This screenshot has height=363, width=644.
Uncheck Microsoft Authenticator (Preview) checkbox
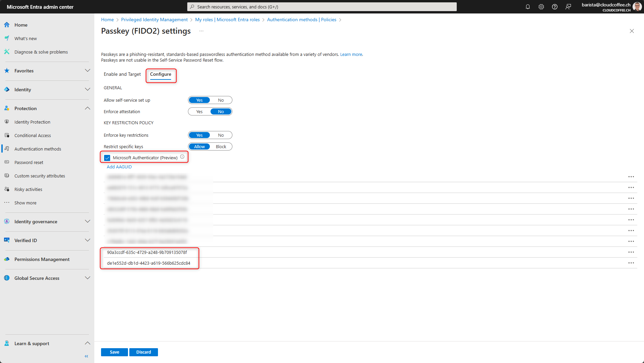[x=107, y=158]
